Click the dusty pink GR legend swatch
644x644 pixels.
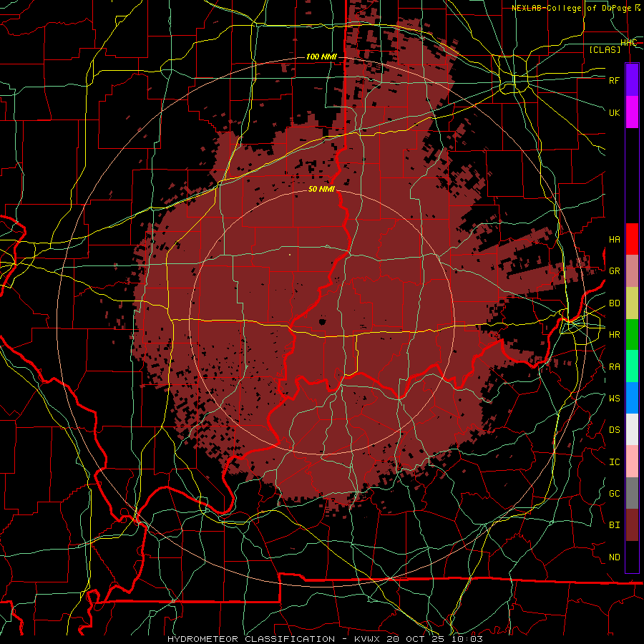point(632,270)
